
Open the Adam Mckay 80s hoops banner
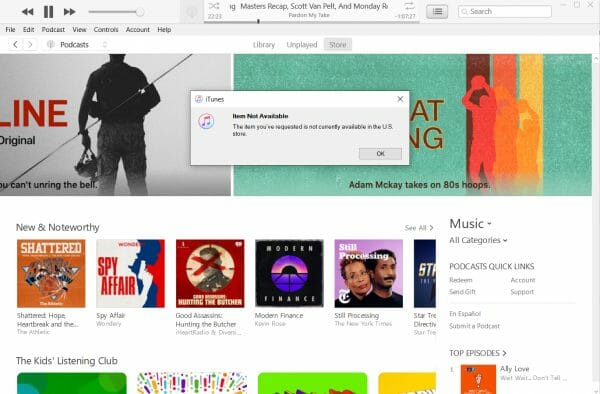click(x=412, y=125)
